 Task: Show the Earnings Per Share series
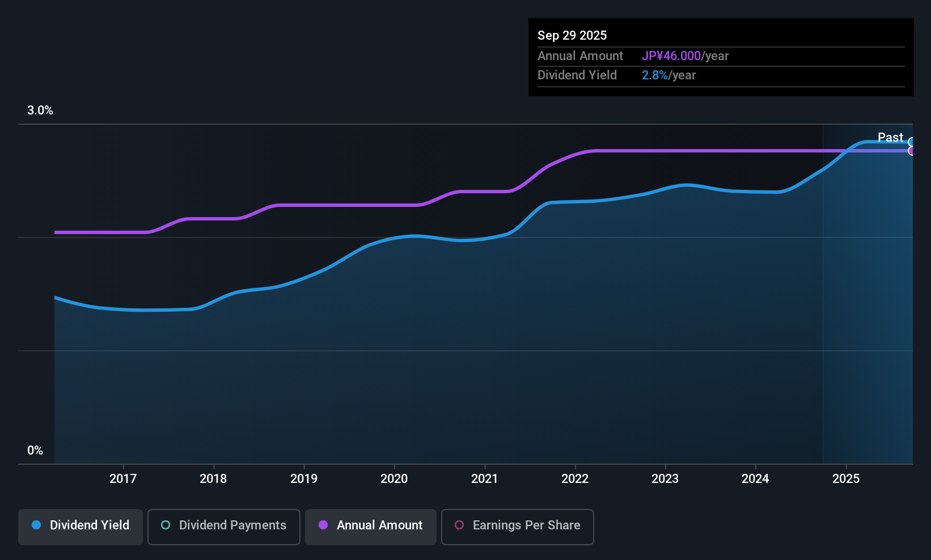pos(517,527)
